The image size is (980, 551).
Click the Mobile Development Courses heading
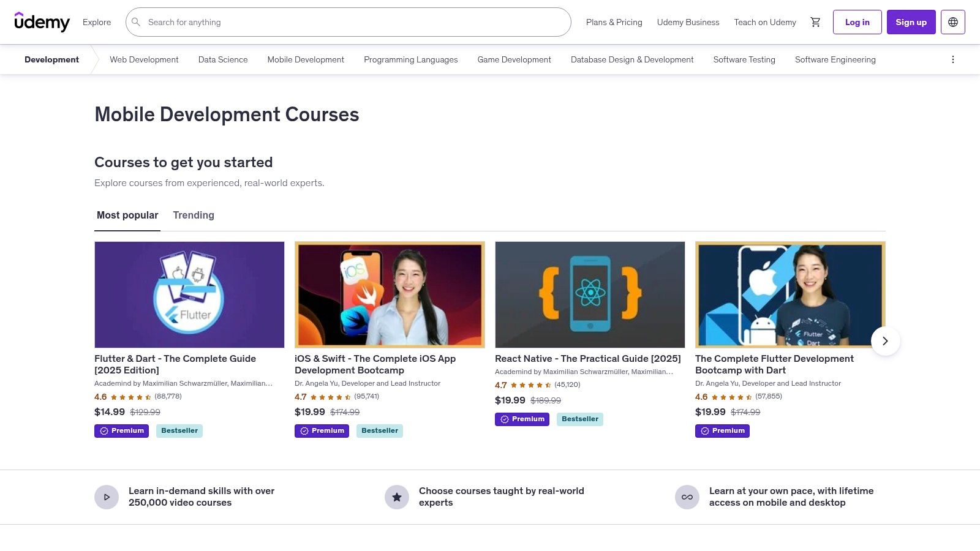tap(227, 114)
